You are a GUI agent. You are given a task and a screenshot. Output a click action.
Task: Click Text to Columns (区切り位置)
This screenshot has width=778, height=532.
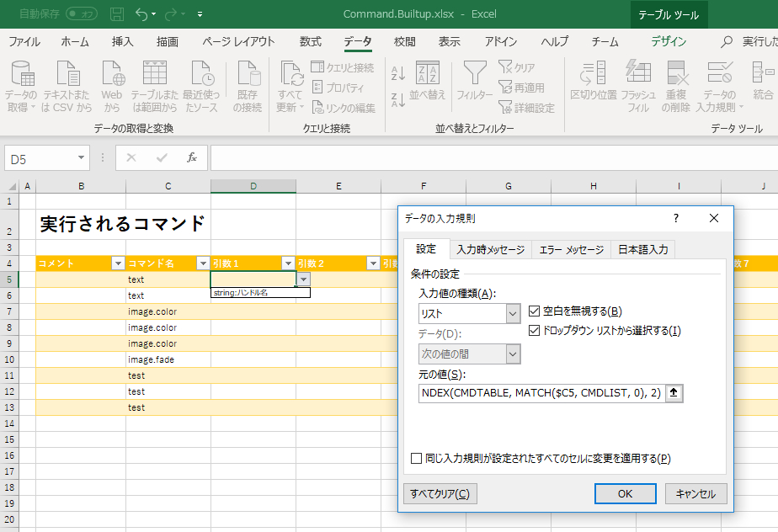[x=594, y=81]
